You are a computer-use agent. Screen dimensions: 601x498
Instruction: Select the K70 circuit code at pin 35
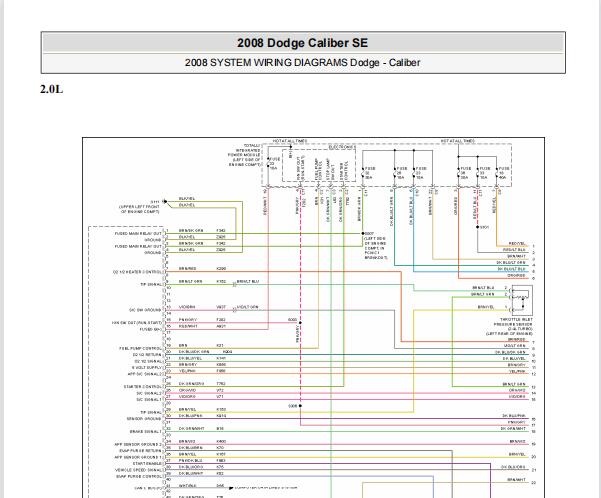[220, 448]
